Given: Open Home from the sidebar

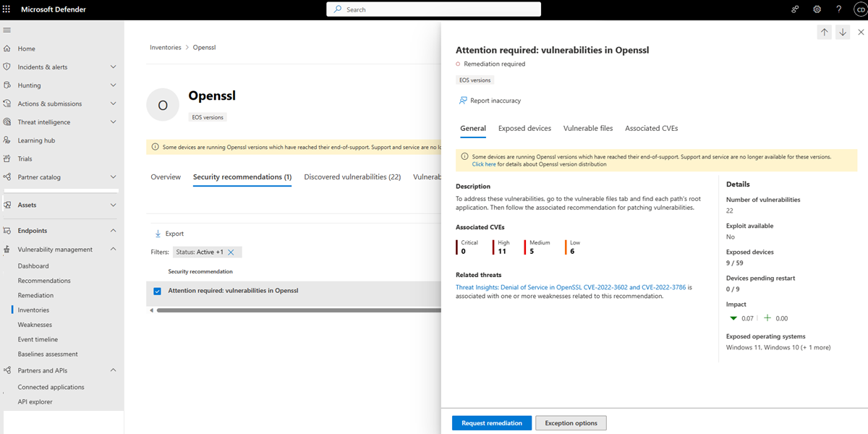Looking at the screenshot, I should [x=26, y=48].
